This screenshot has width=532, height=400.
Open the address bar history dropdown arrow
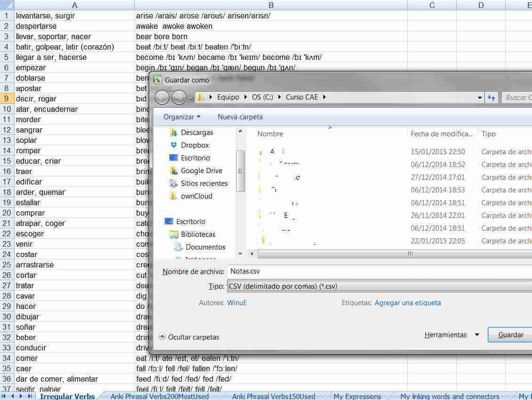pyautogui.click(x=479, y=98)
